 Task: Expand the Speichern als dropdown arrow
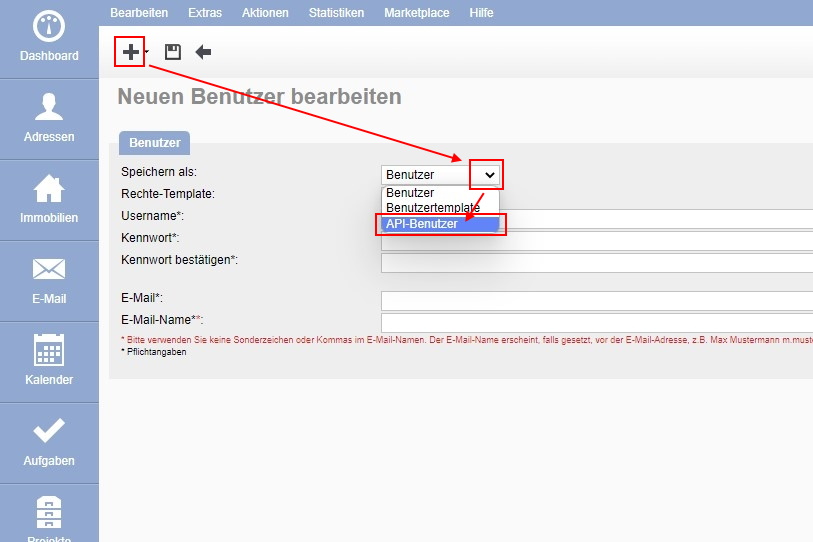point(488,174)
